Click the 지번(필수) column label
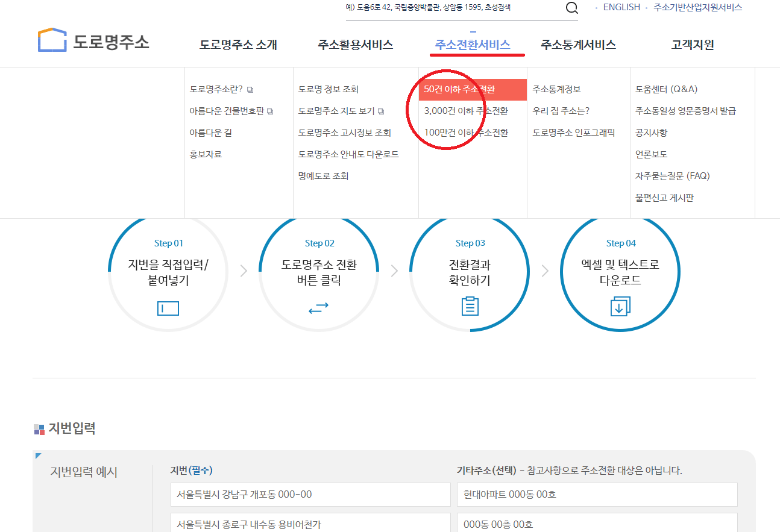This screenshot has width=780, height=532. (x=192, y=471)
